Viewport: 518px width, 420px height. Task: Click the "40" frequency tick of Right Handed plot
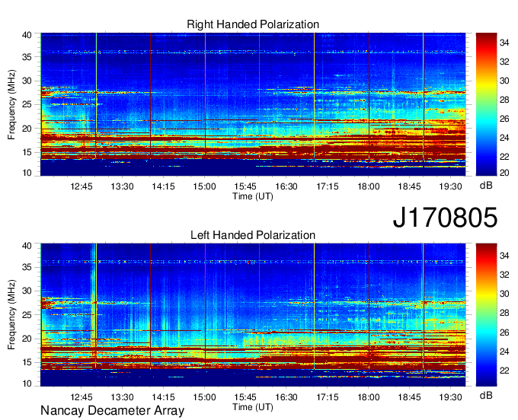(x=27, y=35)
